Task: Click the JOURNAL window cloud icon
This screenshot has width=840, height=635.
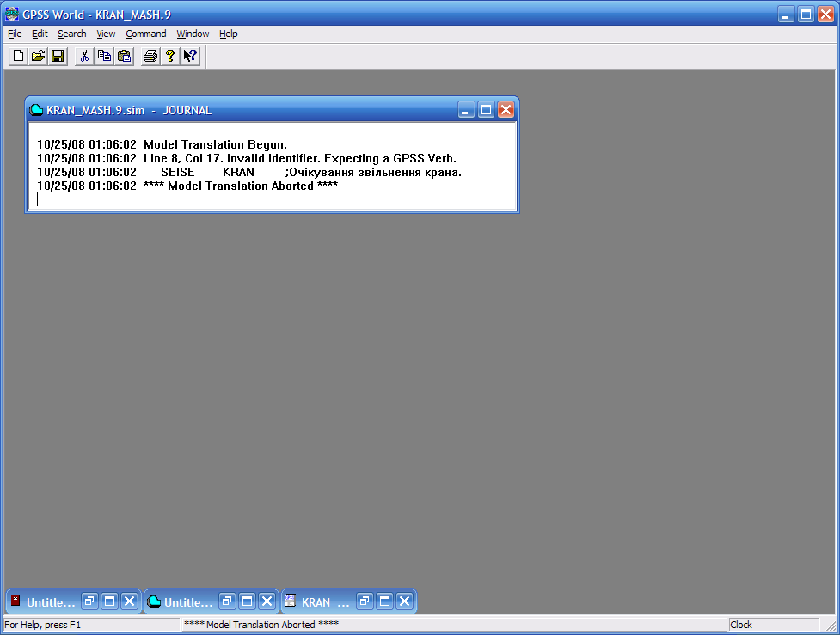Action: tap(36, 110)
